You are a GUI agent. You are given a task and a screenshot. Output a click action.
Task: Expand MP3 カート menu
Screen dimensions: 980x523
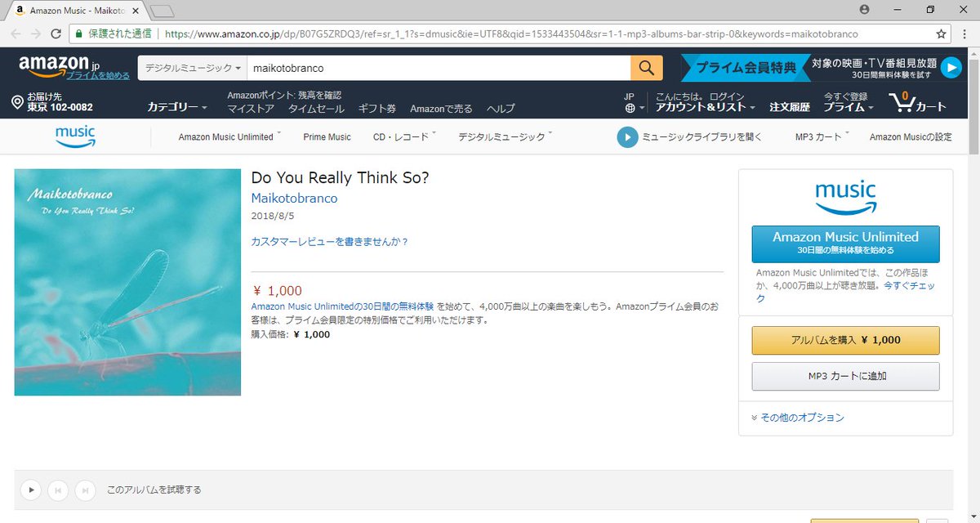[822, 137]
